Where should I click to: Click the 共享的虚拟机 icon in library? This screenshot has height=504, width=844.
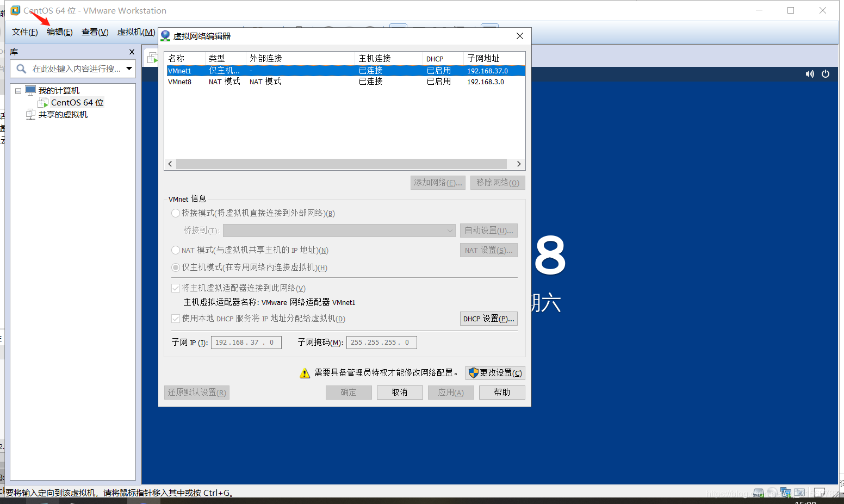[31, 114]
